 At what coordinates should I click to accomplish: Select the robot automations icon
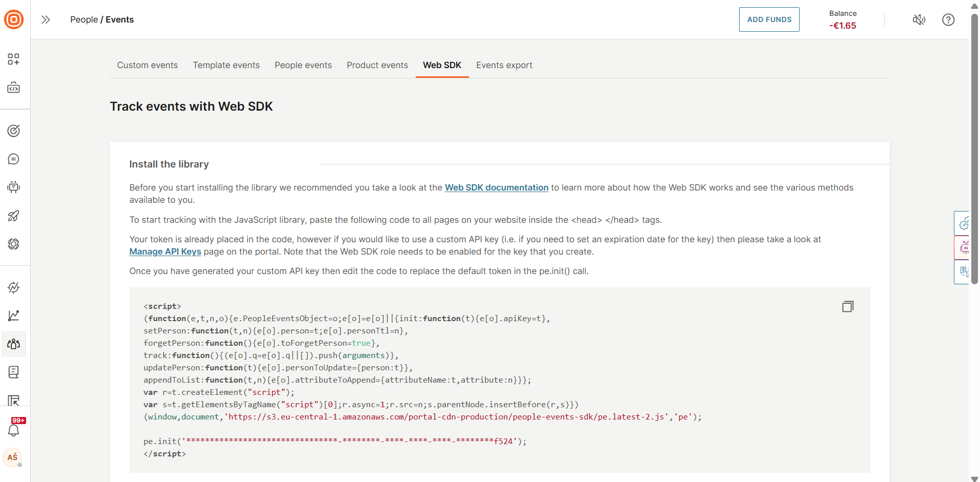[14, 187]
